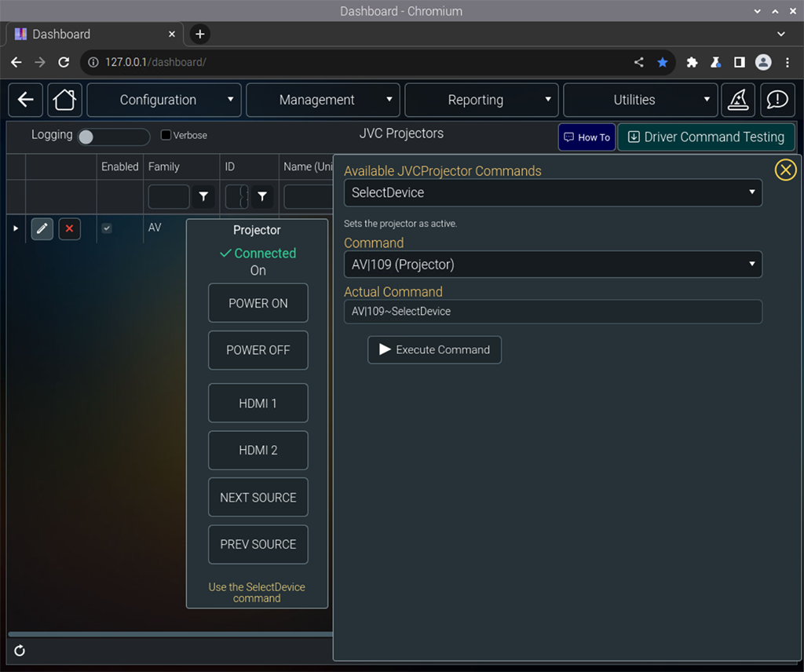Image resolution: width=804 pixels, height=672 pixels.
Task: Open the SelectDevice commands dropdown
Action: pos(553,193)
